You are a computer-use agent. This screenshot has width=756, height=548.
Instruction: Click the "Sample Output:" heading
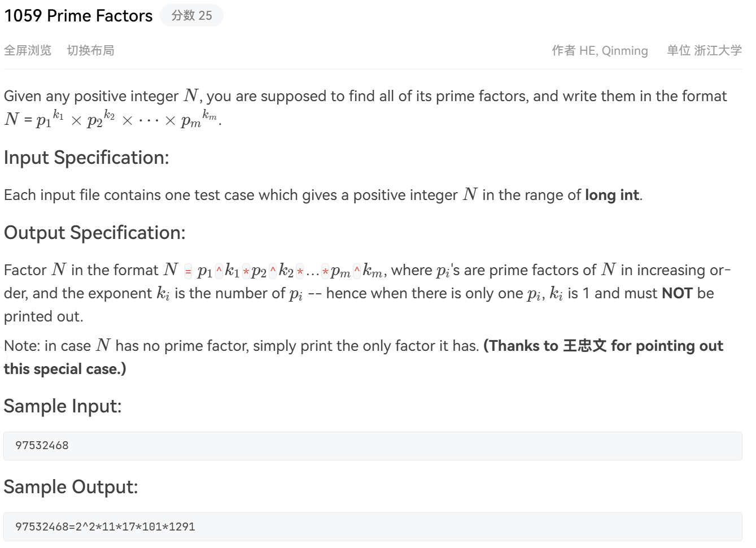(71, 486)
